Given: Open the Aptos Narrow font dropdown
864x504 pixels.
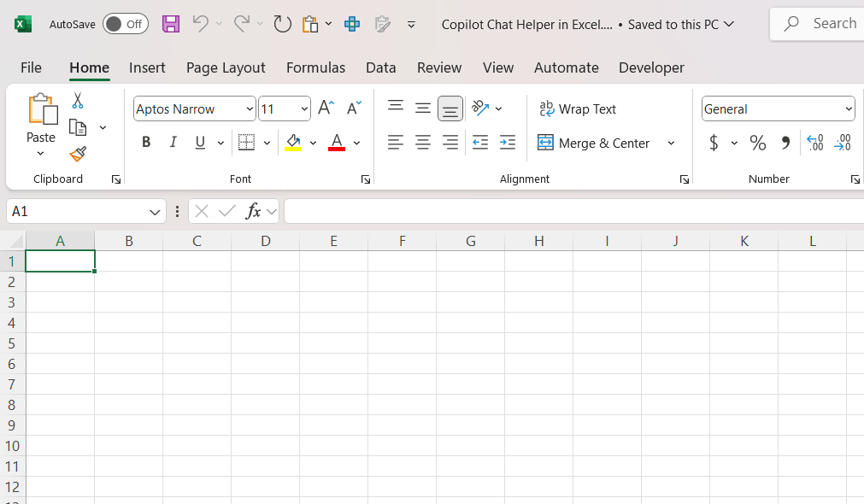Looking at the screenshot, I should pos(250,109).
